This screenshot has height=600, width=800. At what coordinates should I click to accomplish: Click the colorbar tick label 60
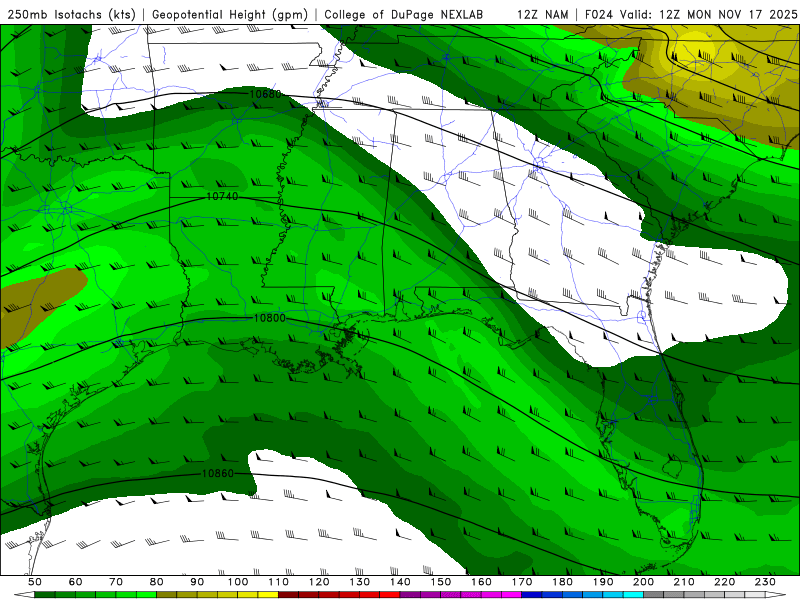pos(76,582)
